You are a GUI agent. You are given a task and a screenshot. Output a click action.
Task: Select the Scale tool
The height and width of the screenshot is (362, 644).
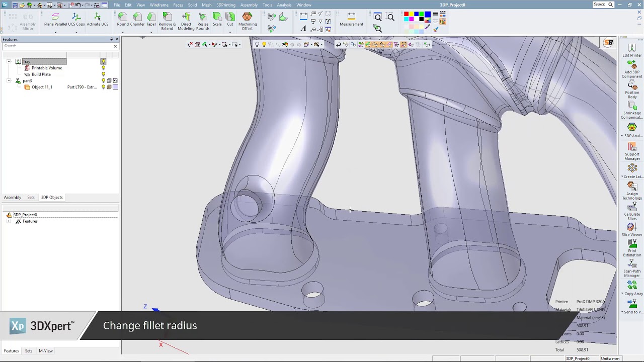[217, 20]
